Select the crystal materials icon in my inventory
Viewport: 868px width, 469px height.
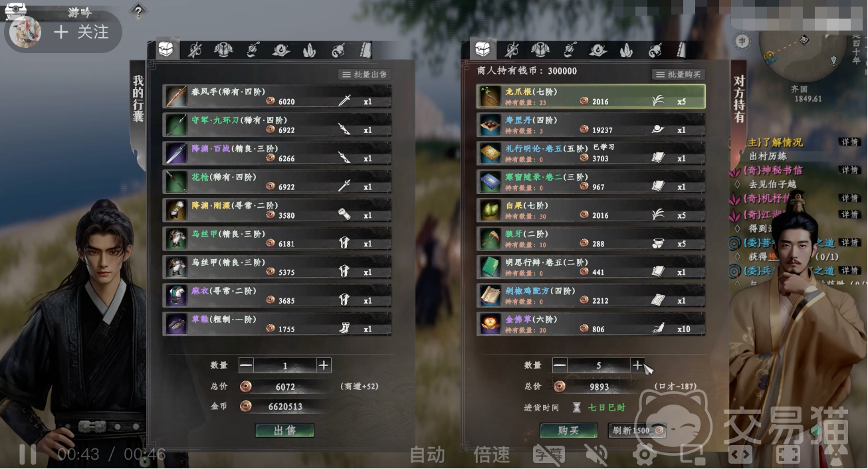coord(310,50)
